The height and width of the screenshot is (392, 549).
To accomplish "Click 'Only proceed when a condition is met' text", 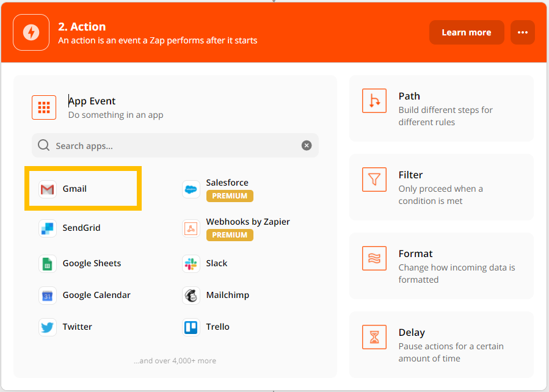I will click(440, 195).
